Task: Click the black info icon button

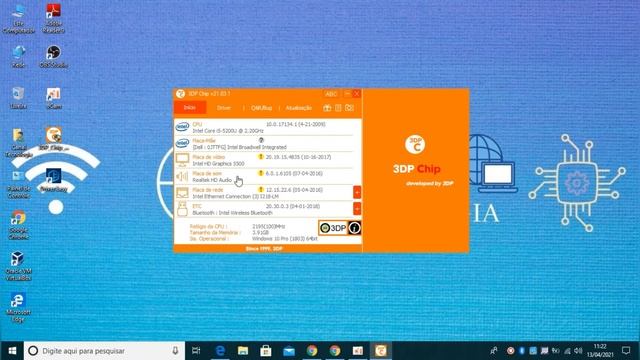Action: click(x=354, y=228)
